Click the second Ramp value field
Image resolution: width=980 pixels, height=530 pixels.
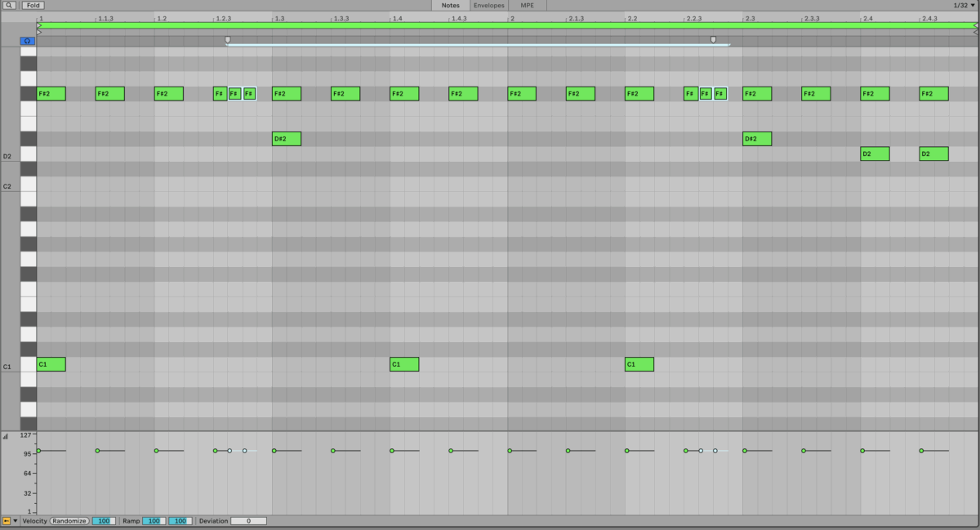[180, 521]
